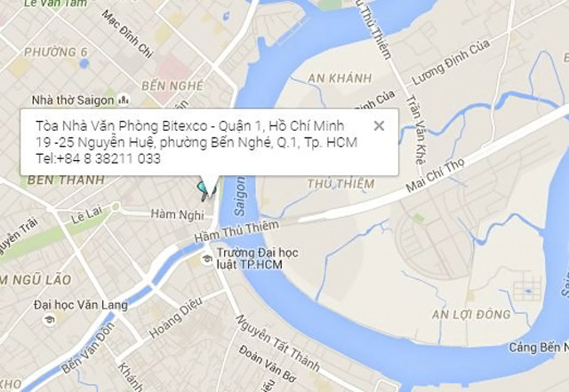Click the AN LỢI ĐÔNG ward label
This screenshot has width=569, height=392.
pyautogui.click(x=471, y=315)
